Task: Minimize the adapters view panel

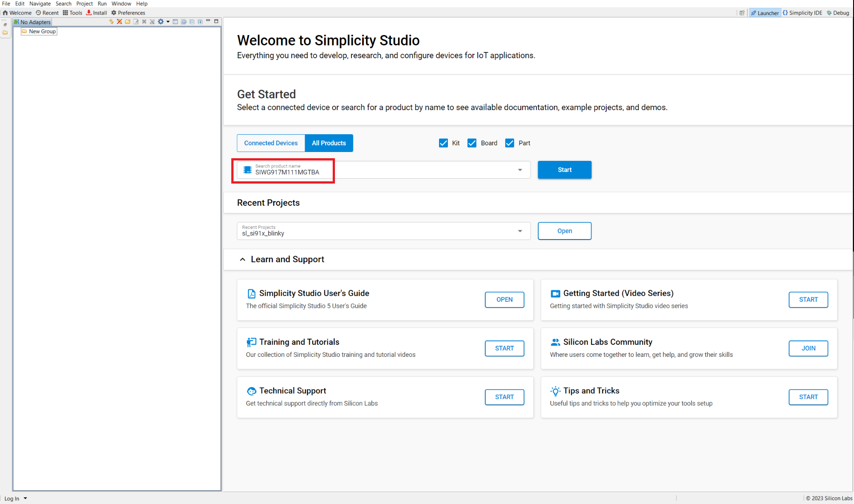Action: coord(208,21)
